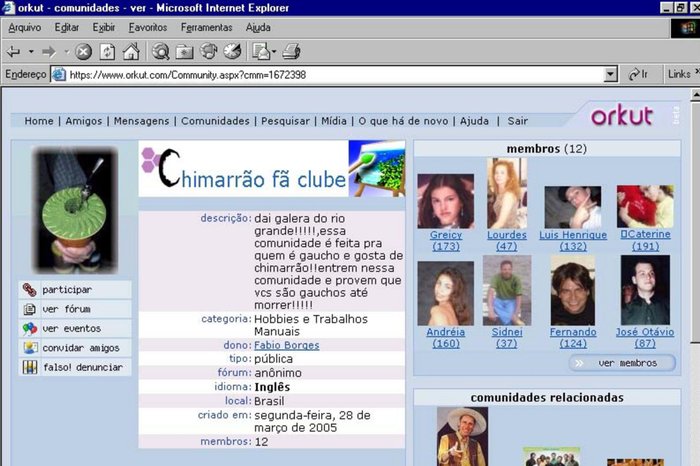The width and height of the screenshot is (700, 466).
Task: Click the chimarrão community picture
Action: pyautogui.click(x=75, y=210)
